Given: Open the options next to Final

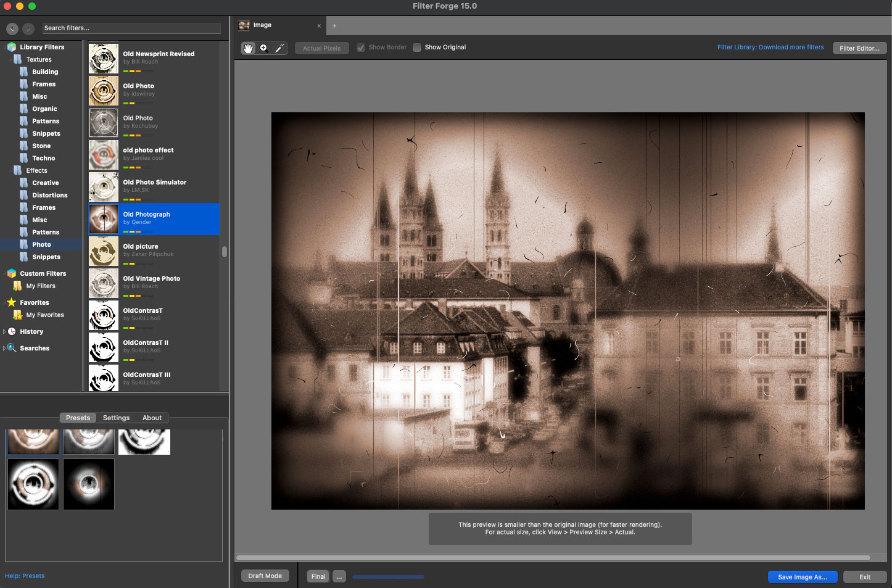Looking at the screenshot, I should point(339,576).
